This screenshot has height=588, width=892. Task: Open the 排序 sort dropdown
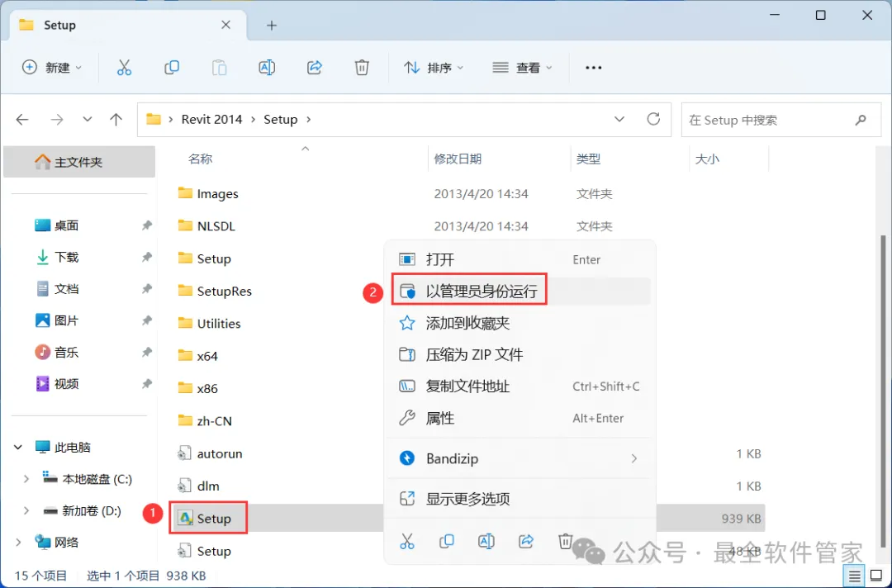coord(434,68)
